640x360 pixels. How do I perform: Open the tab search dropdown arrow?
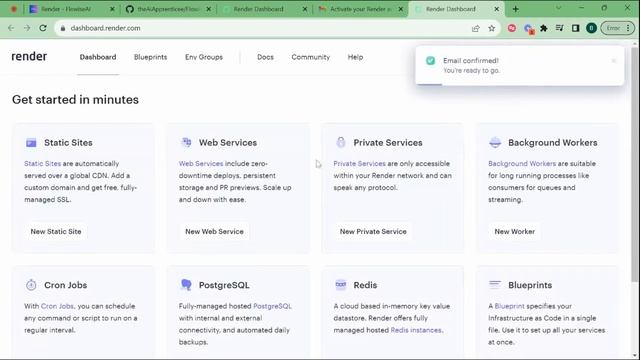[x=558, y=8]
